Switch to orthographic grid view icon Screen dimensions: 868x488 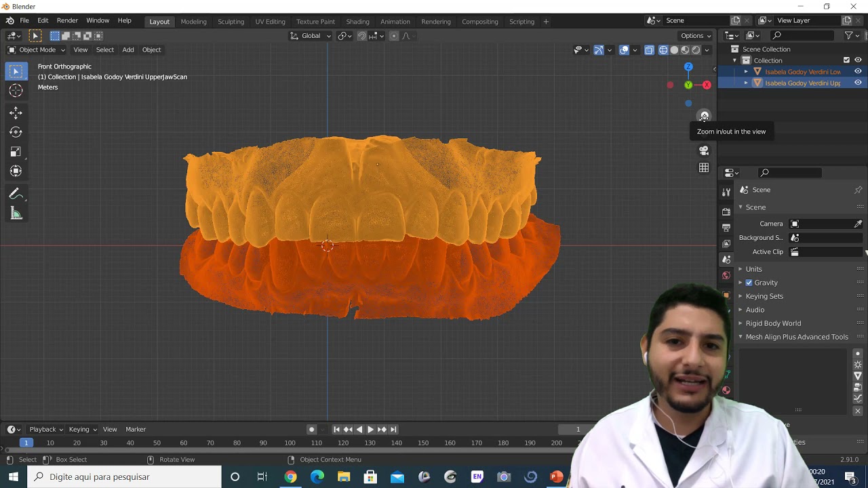[704, 168]
